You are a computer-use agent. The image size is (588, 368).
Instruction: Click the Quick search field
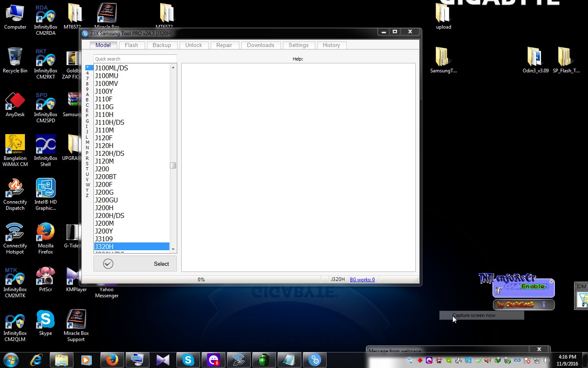[135, 59]
